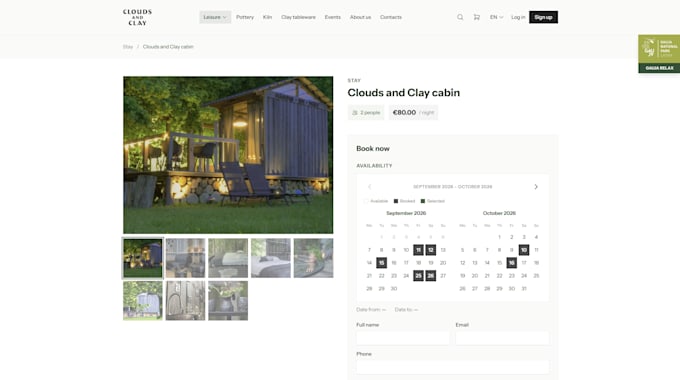The image size is (680, 380).
Task: Click the Log in link
Action: tap(518, 17)
